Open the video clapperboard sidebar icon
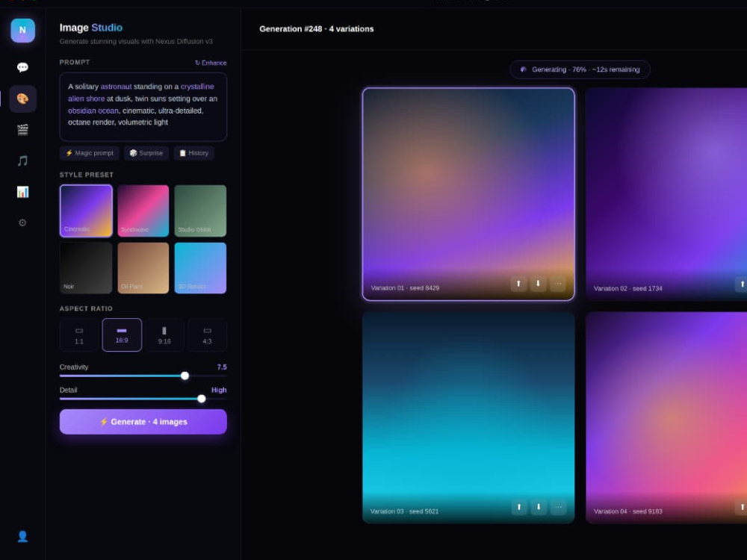747x560 pixels. click(x=22, y=129)
